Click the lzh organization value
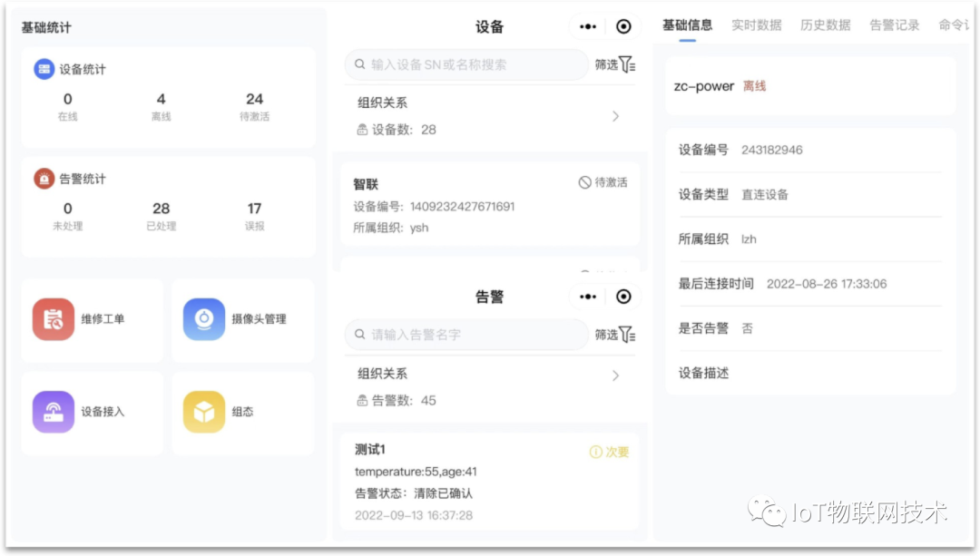Screen dimensions: 980x556 point(749,239)
